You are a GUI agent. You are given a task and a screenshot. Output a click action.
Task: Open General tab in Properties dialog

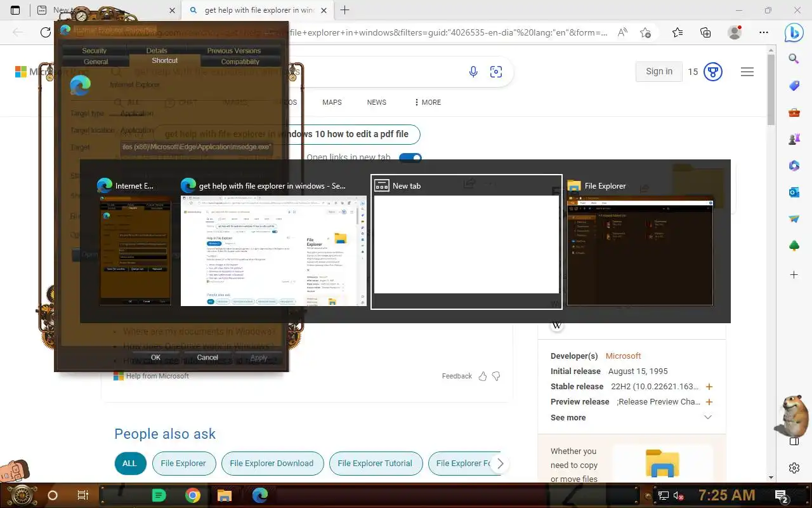[x=96, y=62]
